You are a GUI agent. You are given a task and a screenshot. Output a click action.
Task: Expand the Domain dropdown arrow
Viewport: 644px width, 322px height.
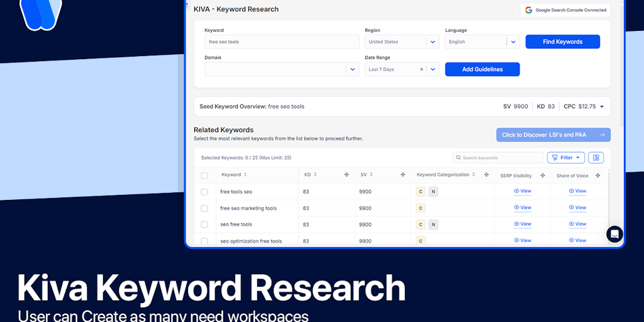click(x=352, y=69)
